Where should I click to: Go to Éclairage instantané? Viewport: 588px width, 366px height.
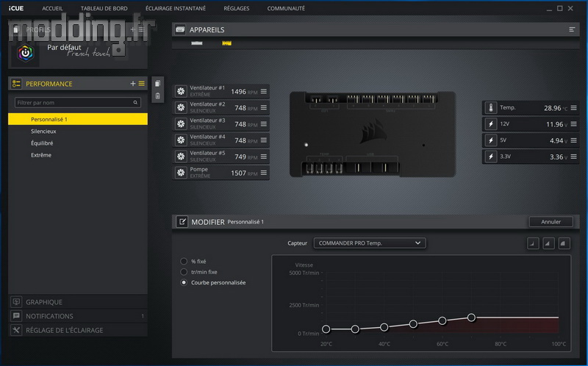click(x=176, y=8)
